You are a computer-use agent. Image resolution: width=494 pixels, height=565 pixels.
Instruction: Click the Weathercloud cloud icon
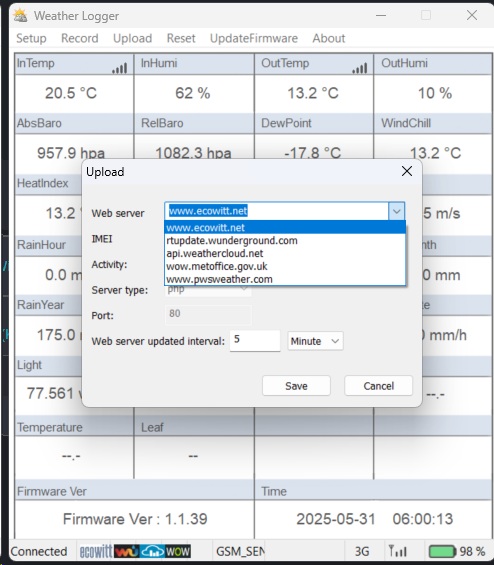[152, 551]
